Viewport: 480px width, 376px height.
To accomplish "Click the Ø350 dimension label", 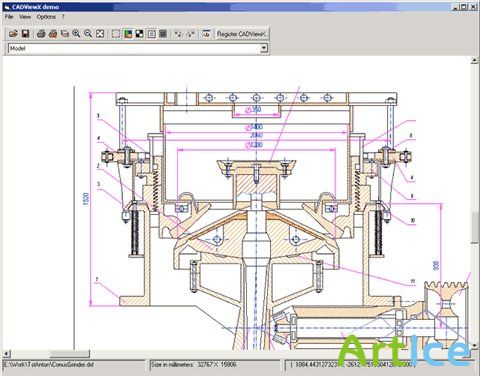I will 253,109.
